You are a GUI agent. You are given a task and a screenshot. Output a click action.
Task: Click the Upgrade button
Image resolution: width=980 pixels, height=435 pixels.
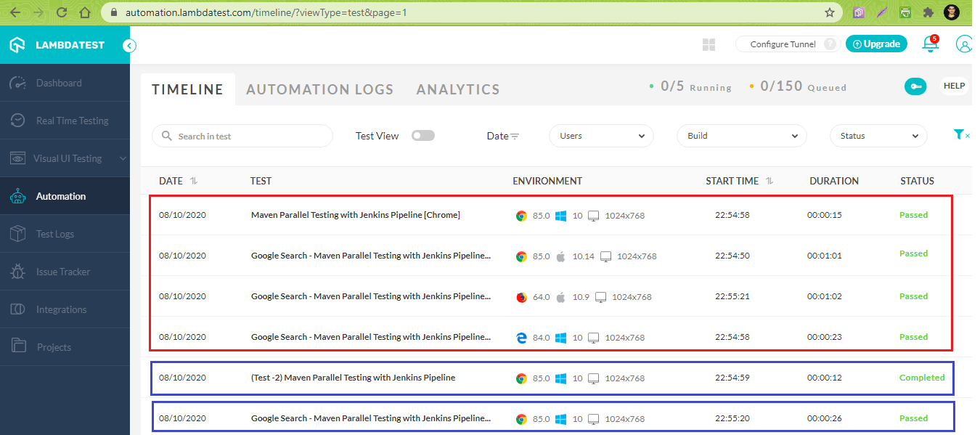click(876, 44)
